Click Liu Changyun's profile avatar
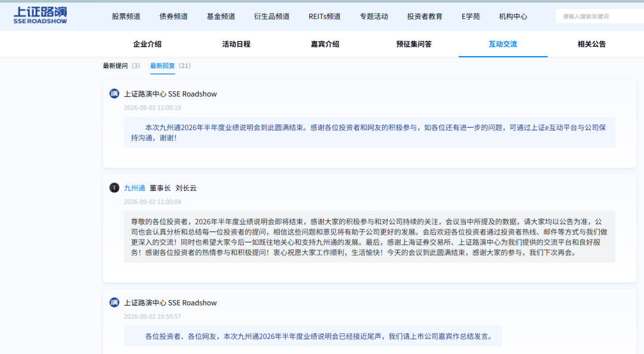 (114, 188)
